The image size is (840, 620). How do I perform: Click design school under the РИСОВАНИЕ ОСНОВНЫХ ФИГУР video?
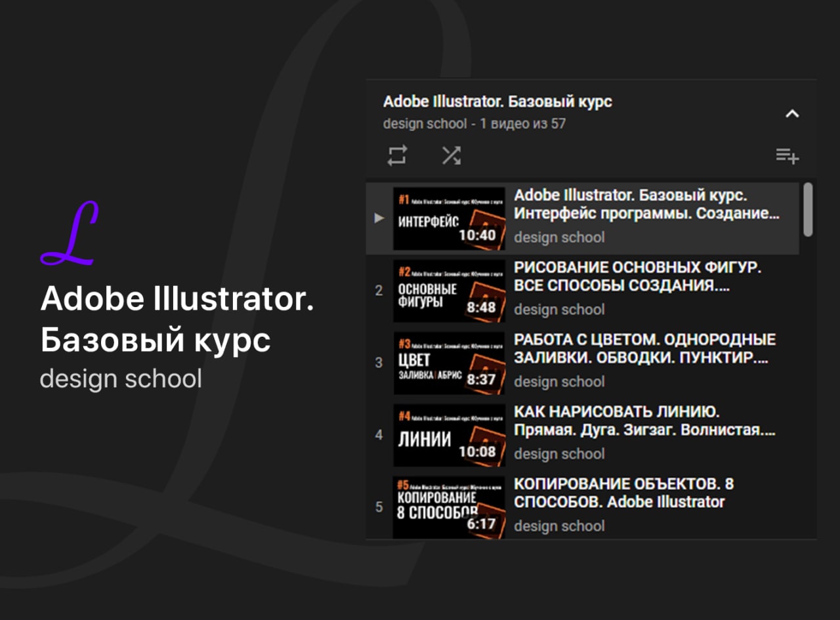tap(559, 310)
